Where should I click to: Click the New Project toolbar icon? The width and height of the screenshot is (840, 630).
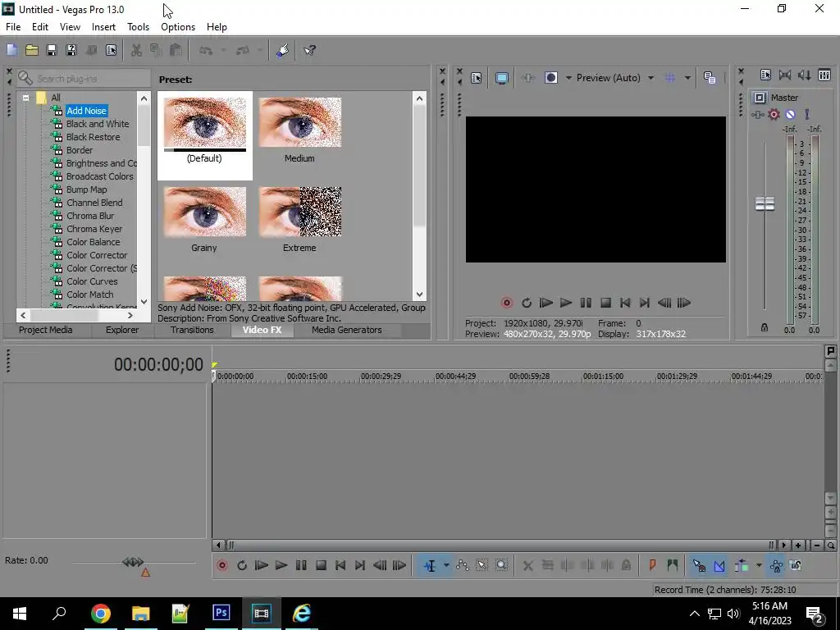(x=11, y=50)
